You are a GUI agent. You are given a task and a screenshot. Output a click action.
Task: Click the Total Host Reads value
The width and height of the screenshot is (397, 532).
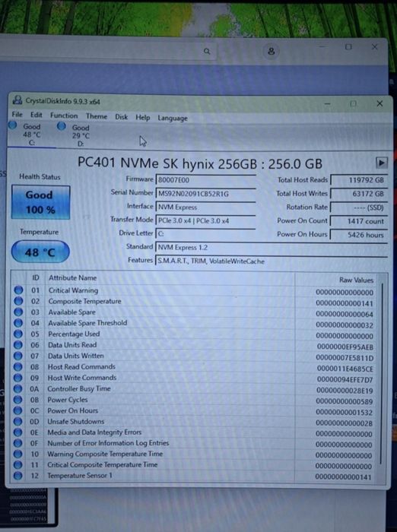click(x=359, y=180)
